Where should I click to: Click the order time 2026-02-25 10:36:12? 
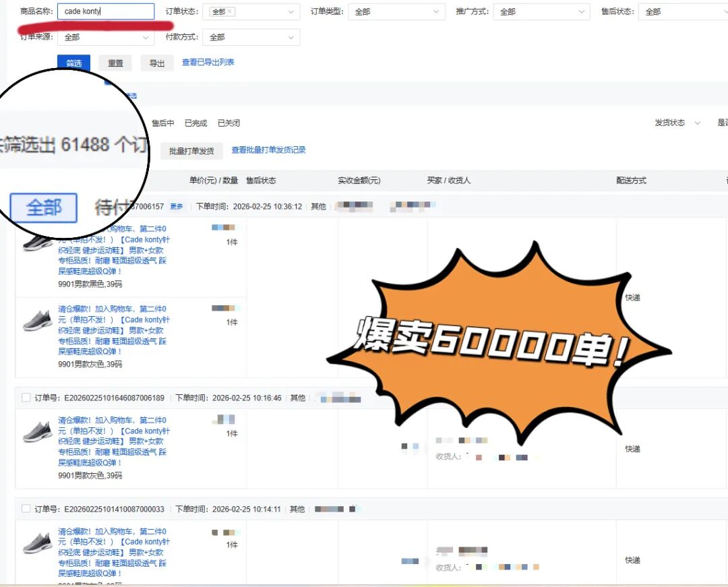pyautogui.click(x=268, y=206)
